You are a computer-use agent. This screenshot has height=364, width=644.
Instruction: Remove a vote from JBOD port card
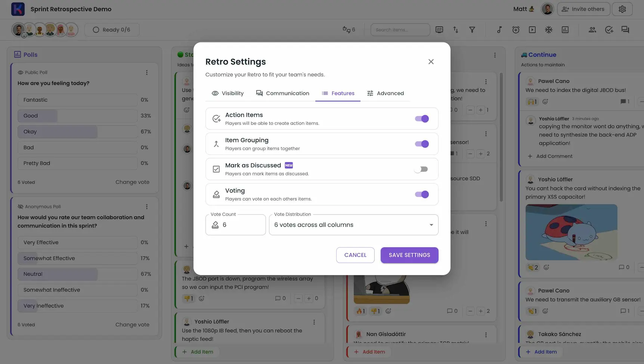[298, 298]
